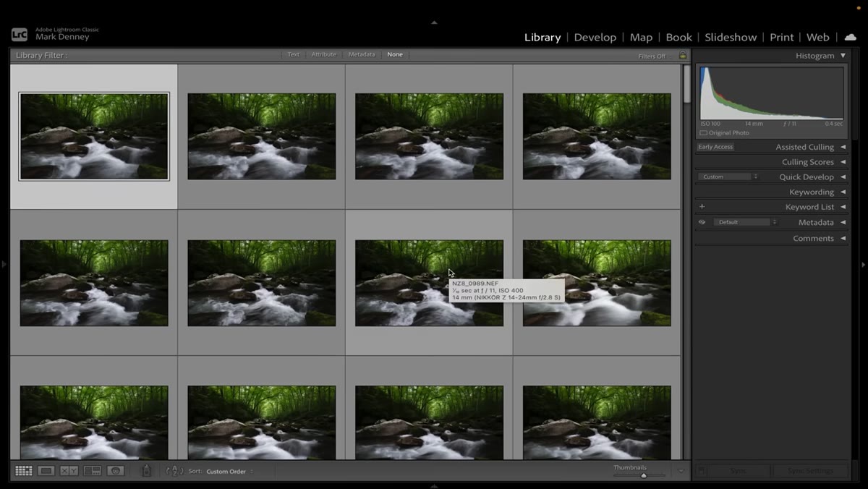Click the ISO 100 histogram readout
This screenshot has height=489, width=868.
click(x=710, y=124)
